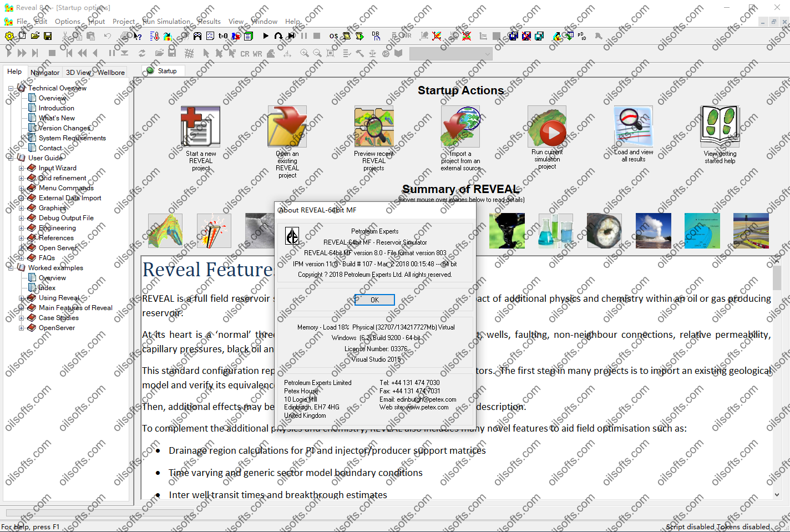
Task: Save the project using the floppy disk icon
Action: point(48,36)
